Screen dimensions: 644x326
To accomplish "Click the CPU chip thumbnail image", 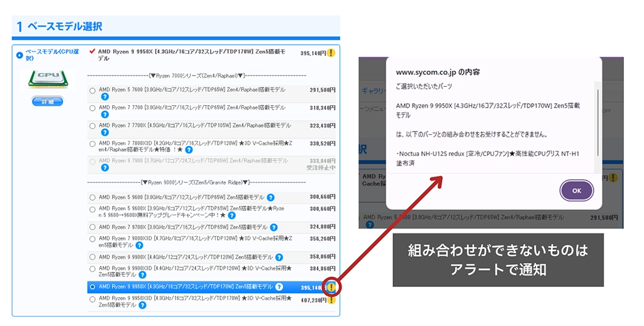I will tap(48, 79).
